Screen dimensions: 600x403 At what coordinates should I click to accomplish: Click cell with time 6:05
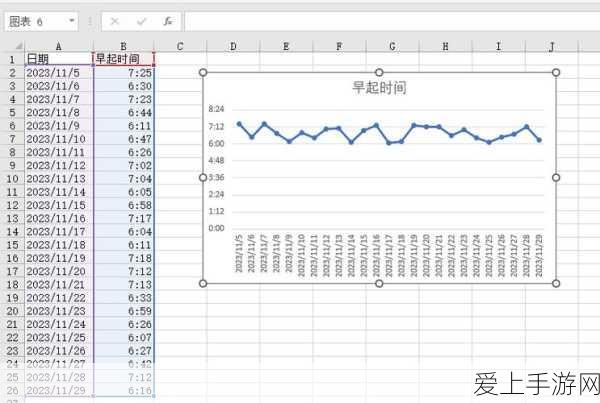(124, 192)
